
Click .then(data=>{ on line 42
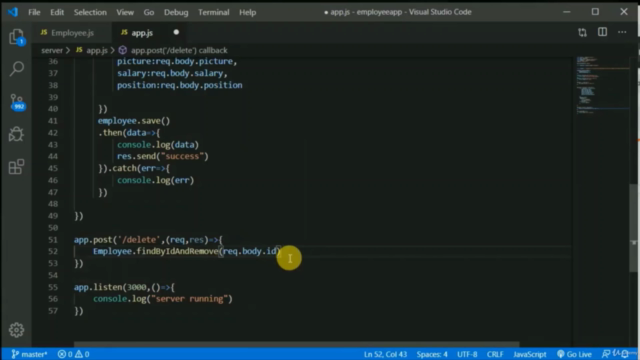[x=129, y=133]
